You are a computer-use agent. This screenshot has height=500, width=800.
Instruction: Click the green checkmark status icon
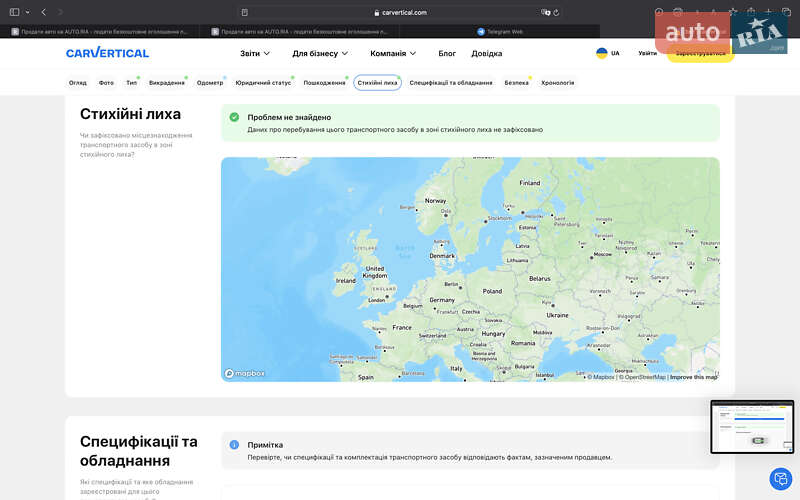(x=234, y=117)
